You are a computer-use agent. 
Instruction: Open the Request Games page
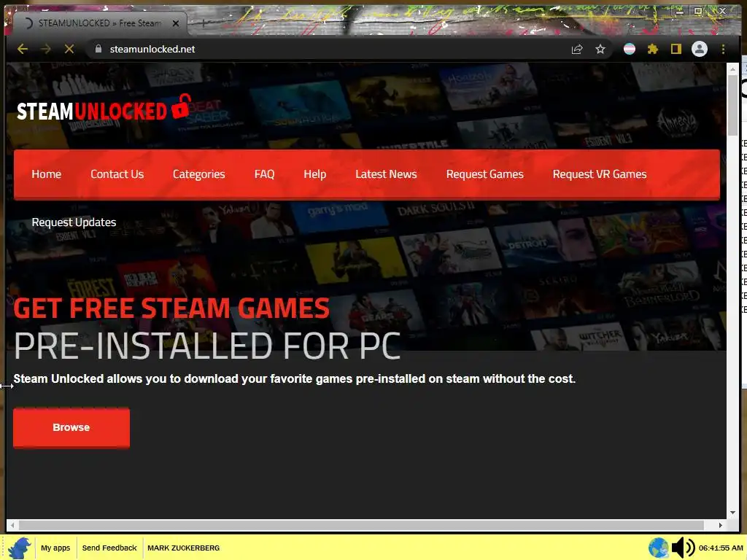484,174
